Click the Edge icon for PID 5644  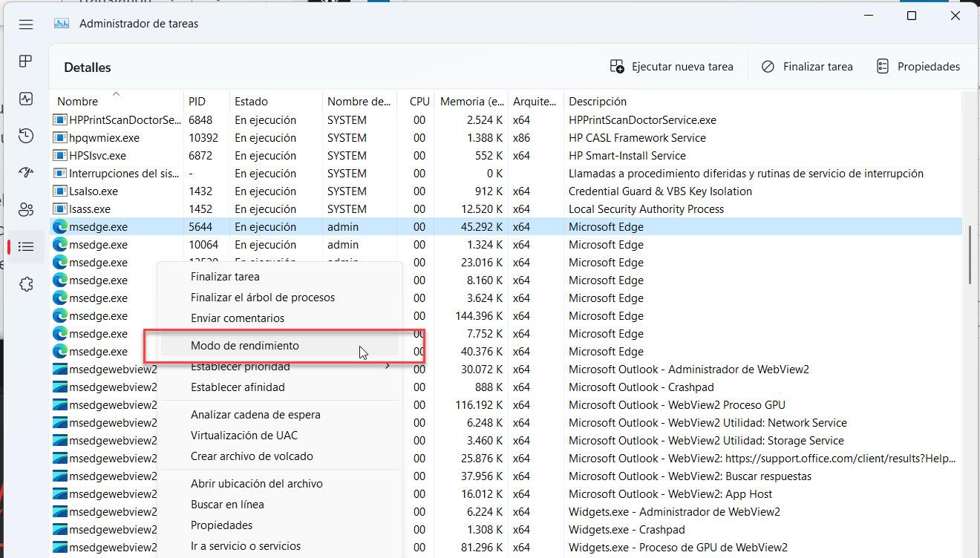point(60,227)
